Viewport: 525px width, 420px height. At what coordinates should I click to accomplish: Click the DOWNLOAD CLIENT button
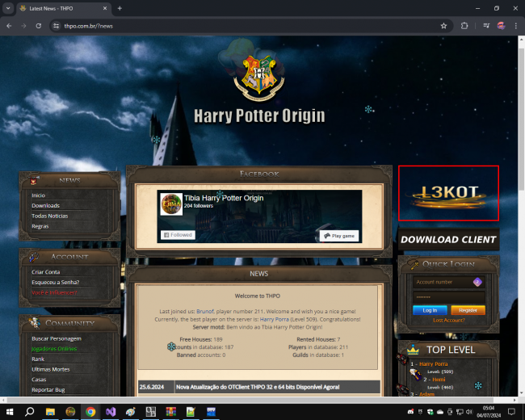pos(448,239)
